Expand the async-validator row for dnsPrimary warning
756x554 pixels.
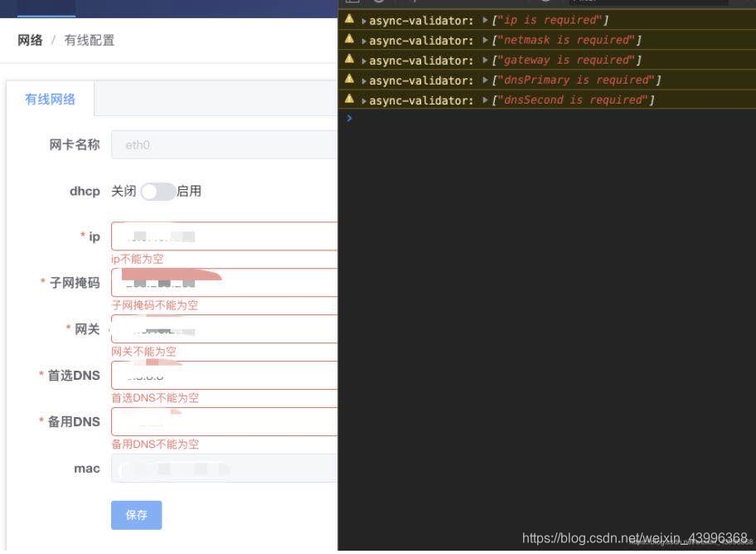(364, 81)
